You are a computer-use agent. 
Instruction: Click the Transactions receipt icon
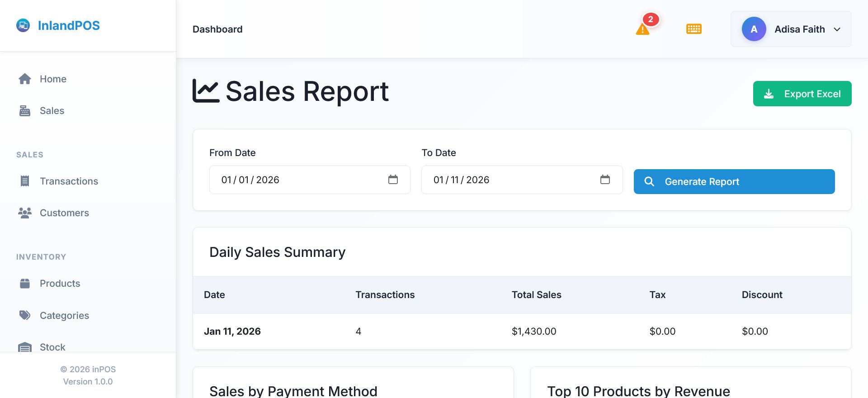25,181
